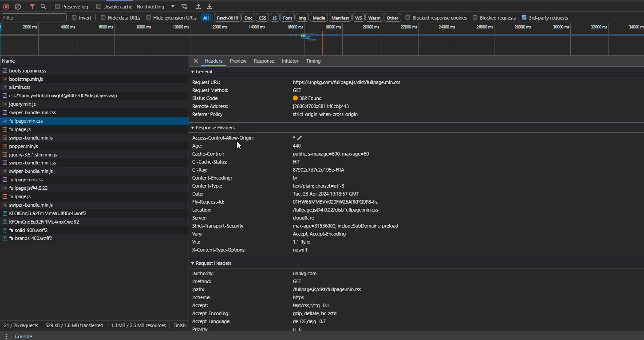
Task: Clear the network log
Action: click(18, 7)
